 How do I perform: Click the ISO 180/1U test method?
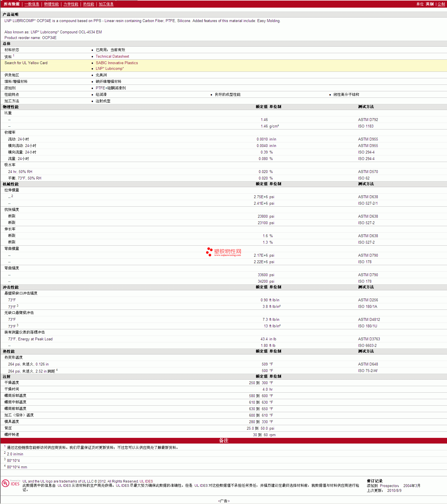coord(368,326)
